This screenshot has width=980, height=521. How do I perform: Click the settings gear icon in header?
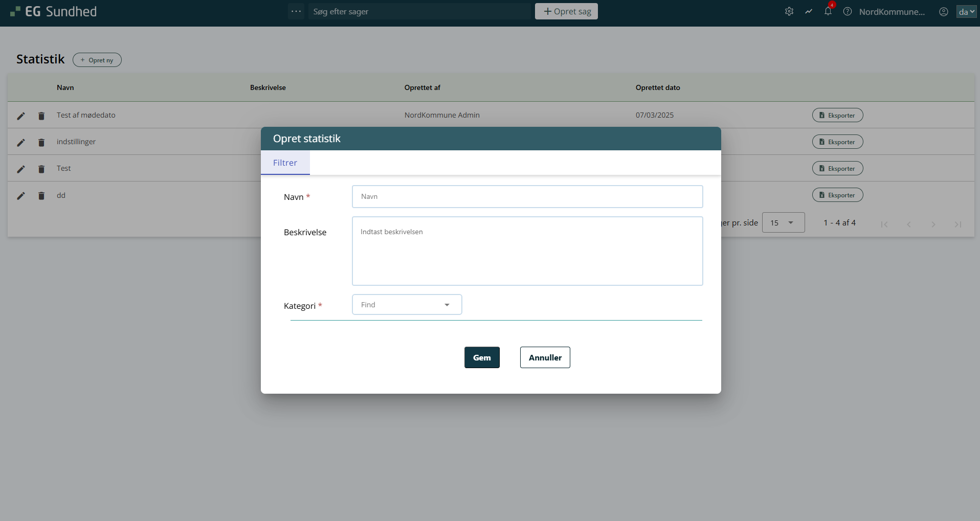click(x=789, y=11)
